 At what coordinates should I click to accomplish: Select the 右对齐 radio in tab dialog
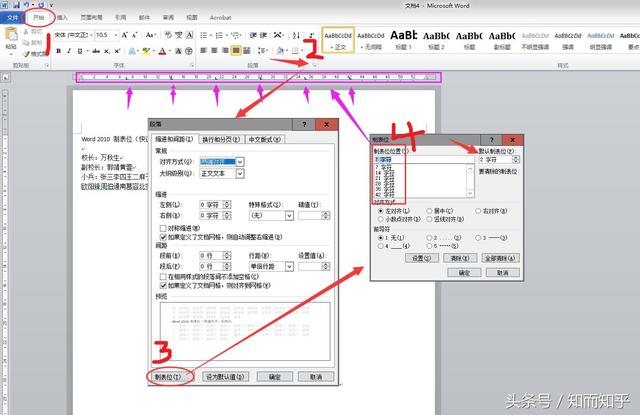(478, 211)
